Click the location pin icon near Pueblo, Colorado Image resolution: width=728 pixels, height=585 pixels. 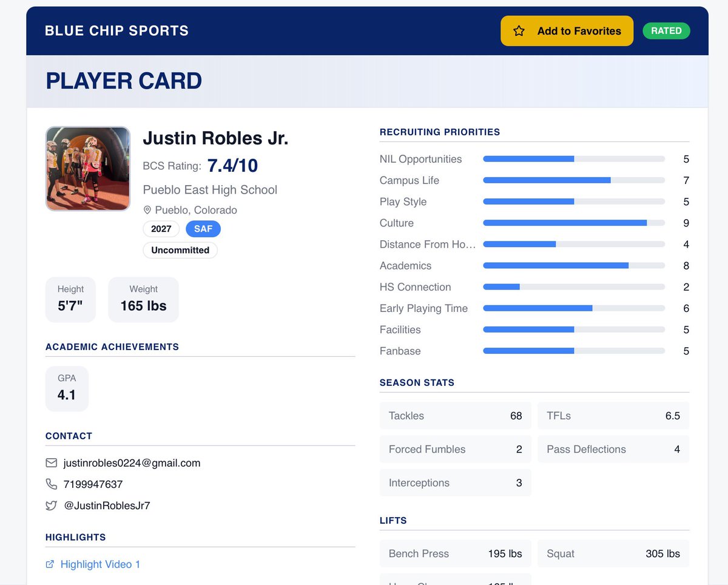(147, 210)
